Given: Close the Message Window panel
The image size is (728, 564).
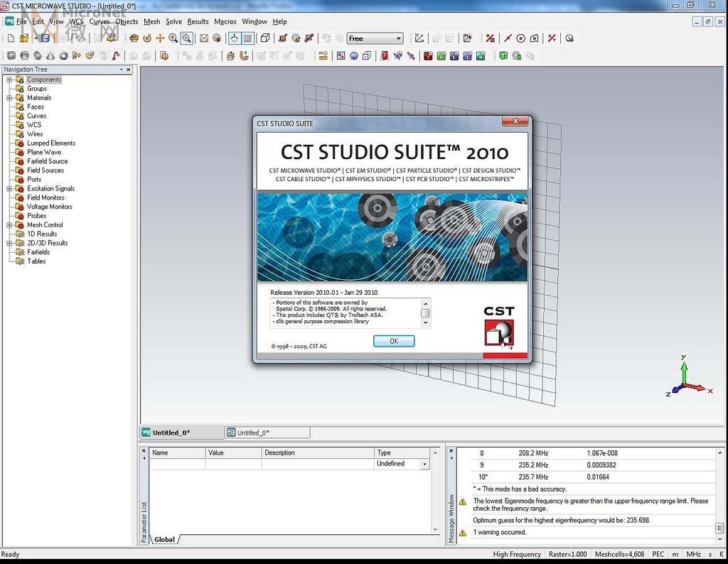Looking at the screenshot, I should pyautogui.click(x=451, y=450).
